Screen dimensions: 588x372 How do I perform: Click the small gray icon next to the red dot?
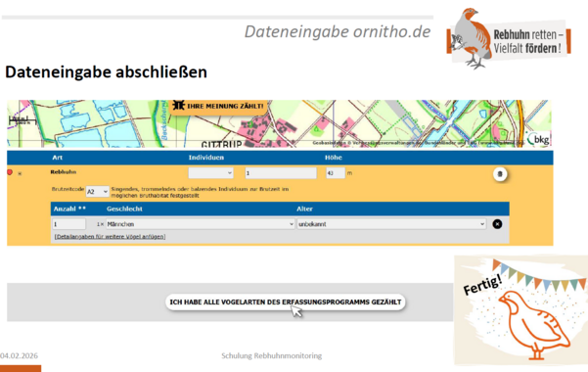click(20, 173)
